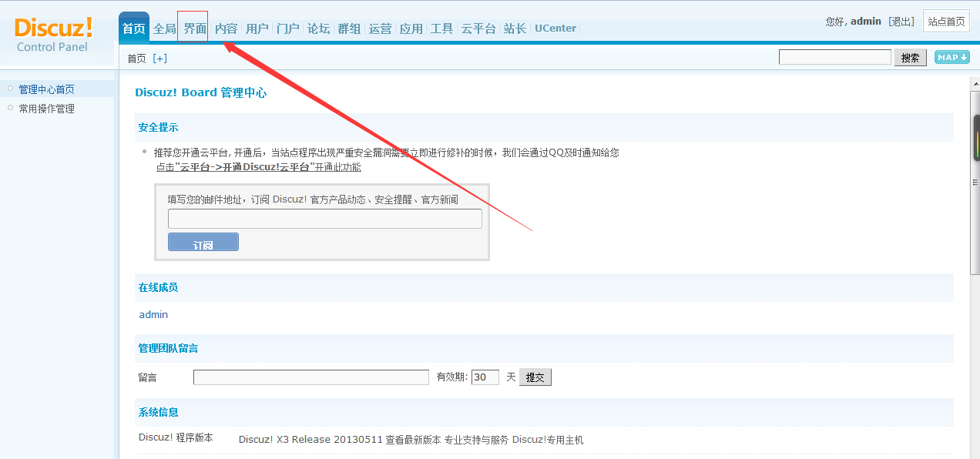Click the admin username in header

pyautogui.click(x=866, y=22)
